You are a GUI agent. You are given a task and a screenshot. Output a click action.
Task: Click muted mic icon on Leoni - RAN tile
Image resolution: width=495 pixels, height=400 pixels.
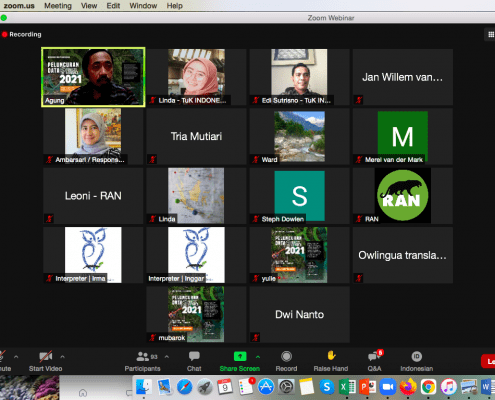click(x=49, y=219)
